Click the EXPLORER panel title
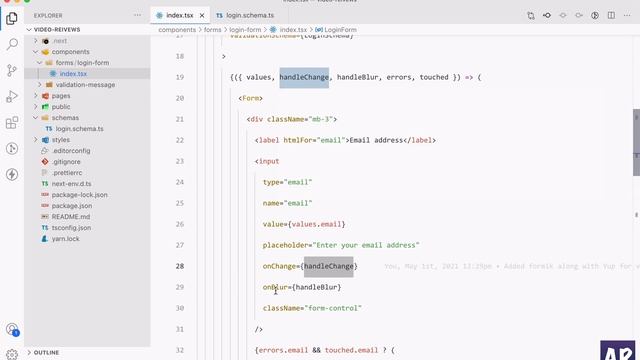Viewport: 640px width, 360px height. pyautogui.click(x=48, y=16)
